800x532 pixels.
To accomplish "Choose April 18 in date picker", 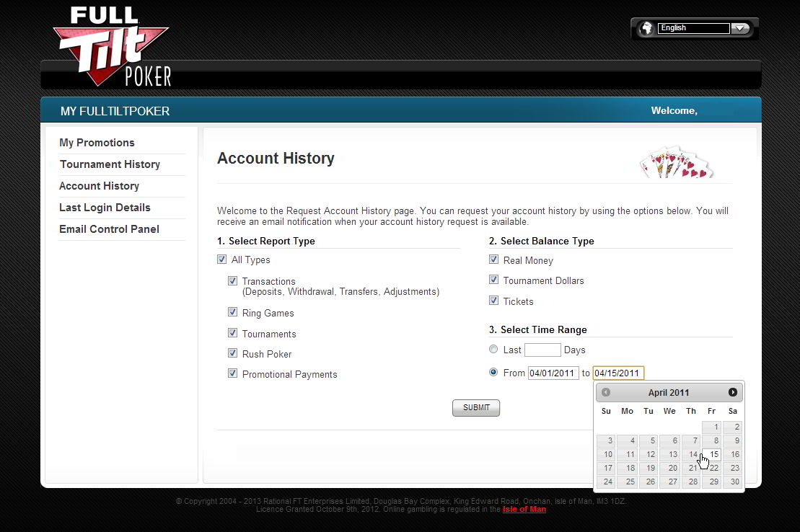I will pyautogui.click(x=627, y=469).
